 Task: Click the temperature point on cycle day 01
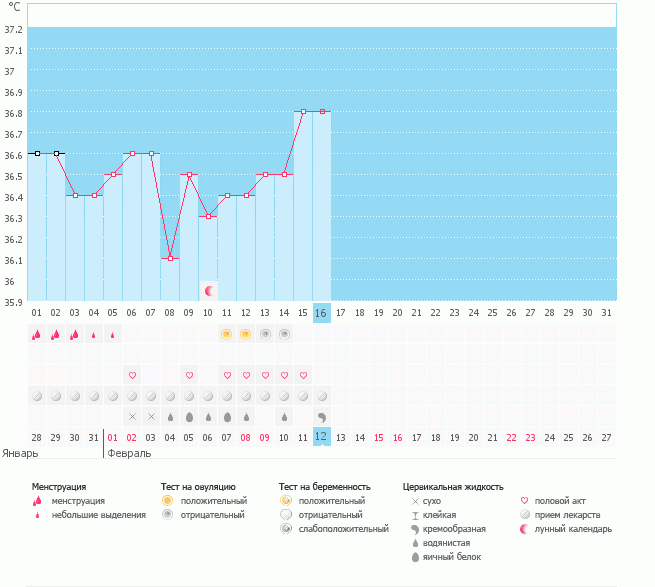click(36, 153)
